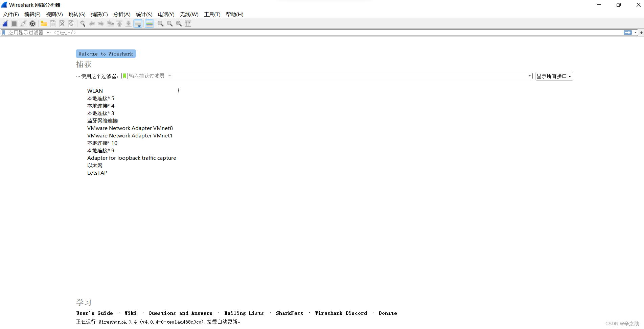
Task: Open the 电话(Y) menu
Action: [x=166, y=15]
